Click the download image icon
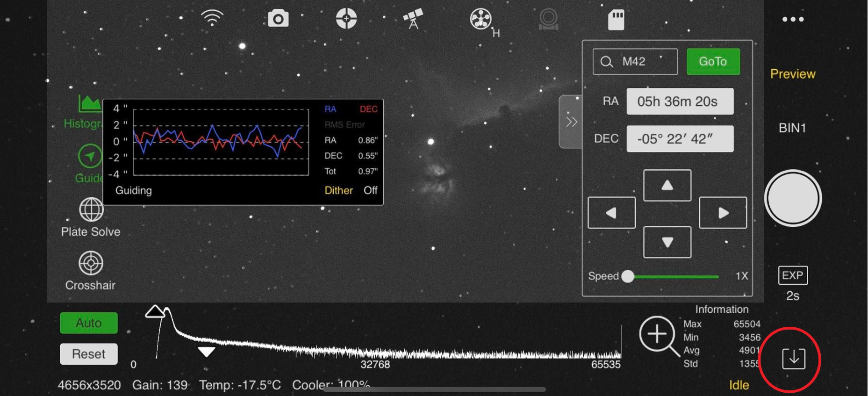The image size is (868, 396). coord(794,359)
